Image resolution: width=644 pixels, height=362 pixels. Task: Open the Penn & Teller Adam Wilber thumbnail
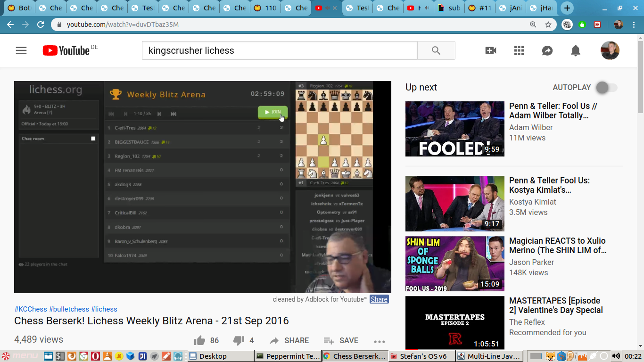pyautogui.click(x=454, y=129)
